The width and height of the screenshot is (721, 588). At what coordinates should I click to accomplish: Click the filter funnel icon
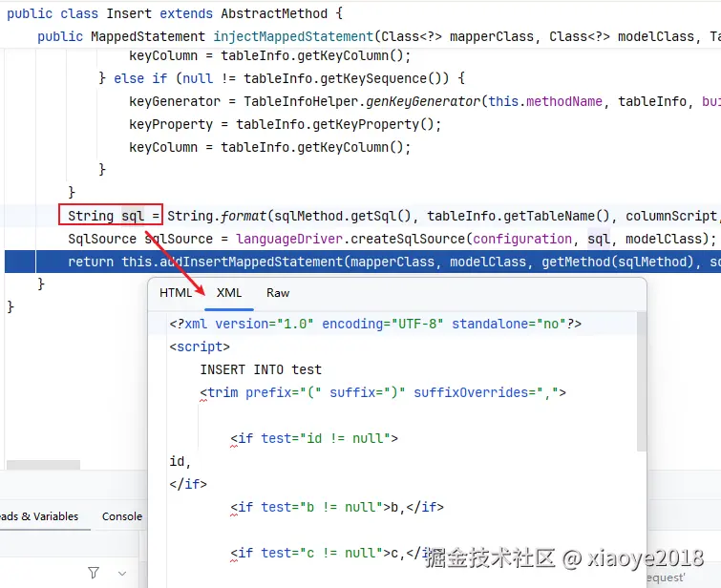click(x=94, y=573)
